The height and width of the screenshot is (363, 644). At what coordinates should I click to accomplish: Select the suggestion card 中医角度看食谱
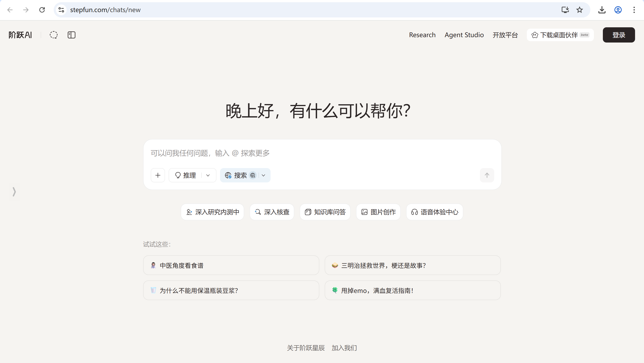click(231, 265)
